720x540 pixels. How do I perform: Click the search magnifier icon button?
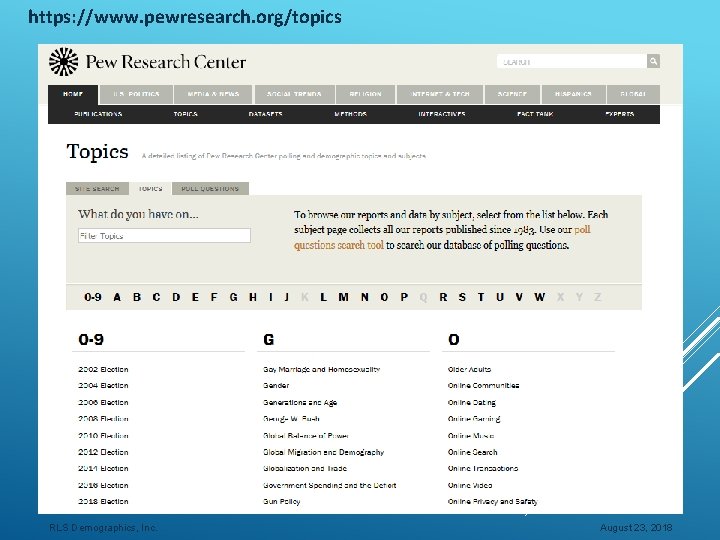653,61
